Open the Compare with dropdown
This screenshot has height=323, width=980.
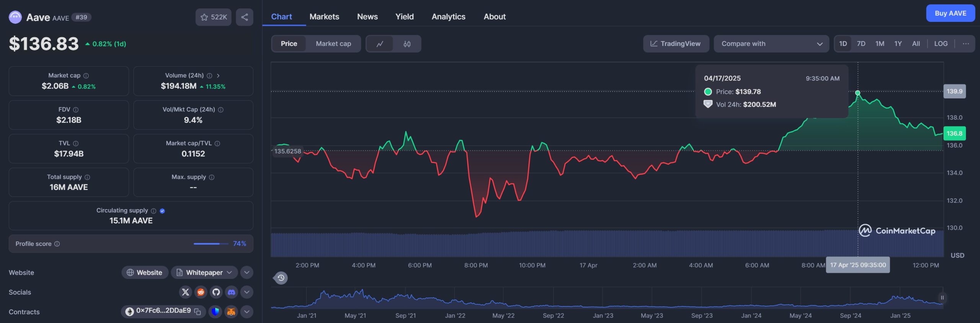click(771, 44)
